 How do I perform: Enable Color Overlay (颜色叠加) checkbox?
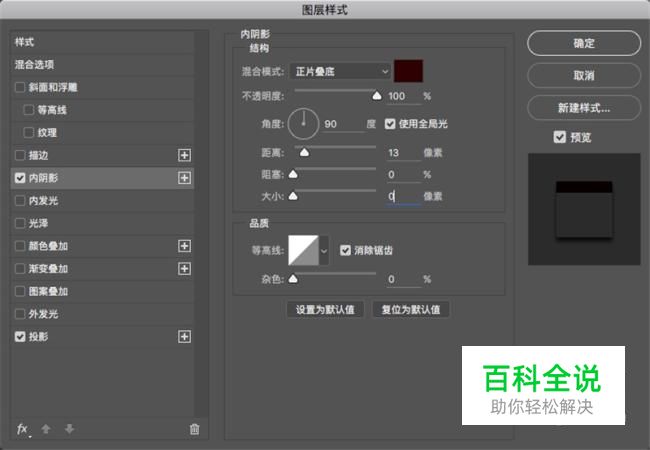20,246
